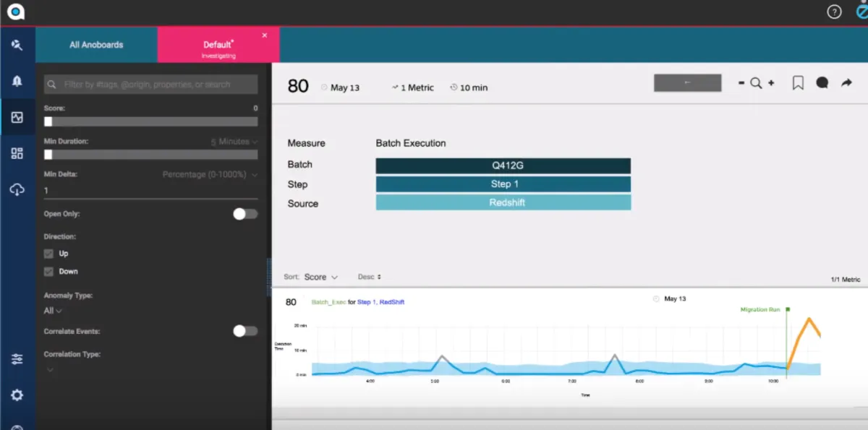Image resolution: width=868 pixels, height=430 pixels.
Task: Open the Sort Score dropdown
Action: (321, 277)
